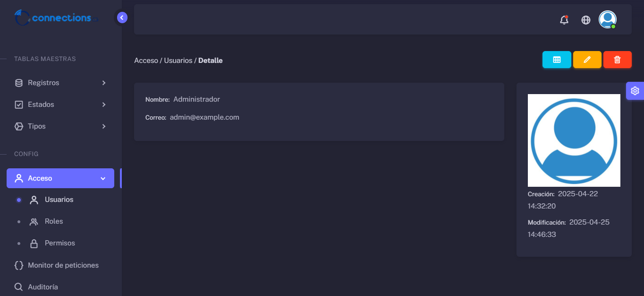644x296 pixels.
Task: Click the orange pencil edit button
Action: [587, 60]
